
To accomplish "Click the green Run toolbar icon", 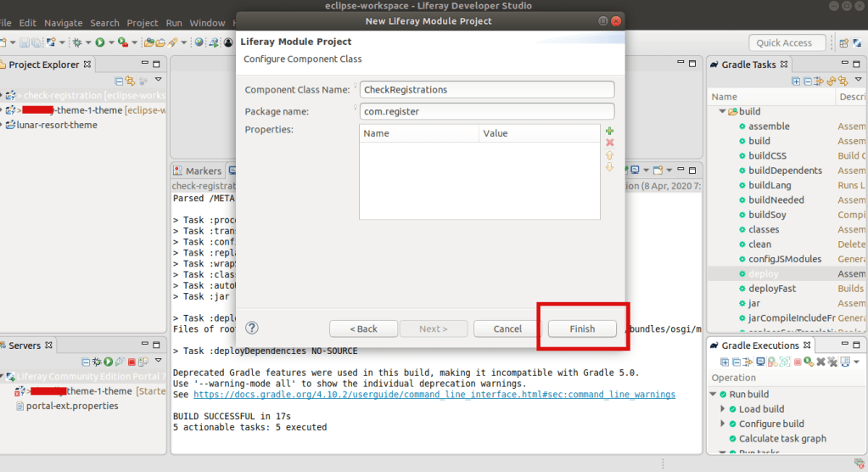I will (x=100, y=42).
